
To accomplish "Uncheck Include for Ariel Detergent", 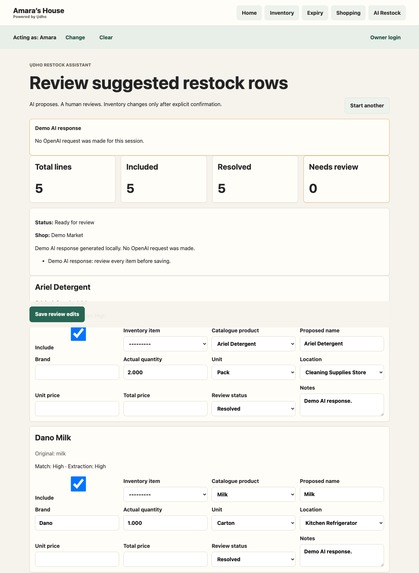I will tap(78, 333).
